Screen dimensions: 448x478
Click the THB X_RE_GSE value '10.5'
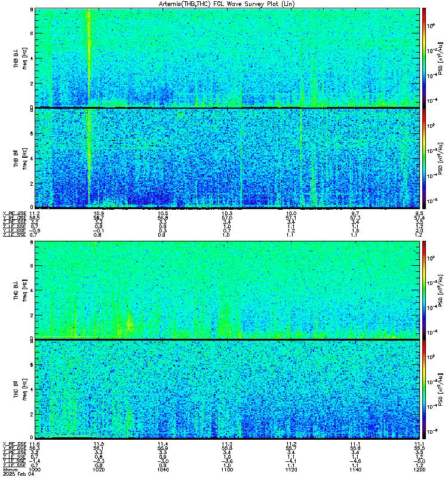point(162,213)
